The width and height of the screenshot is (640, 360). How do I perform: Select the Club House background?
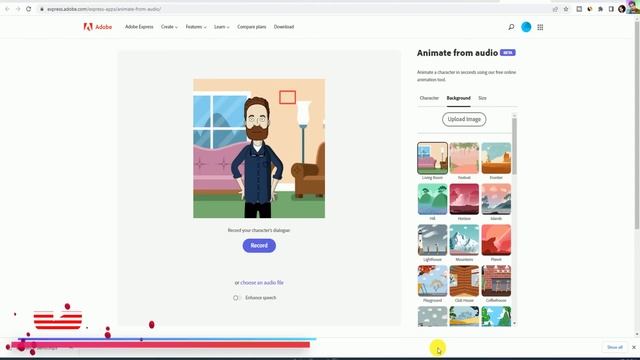click(464, 281)
